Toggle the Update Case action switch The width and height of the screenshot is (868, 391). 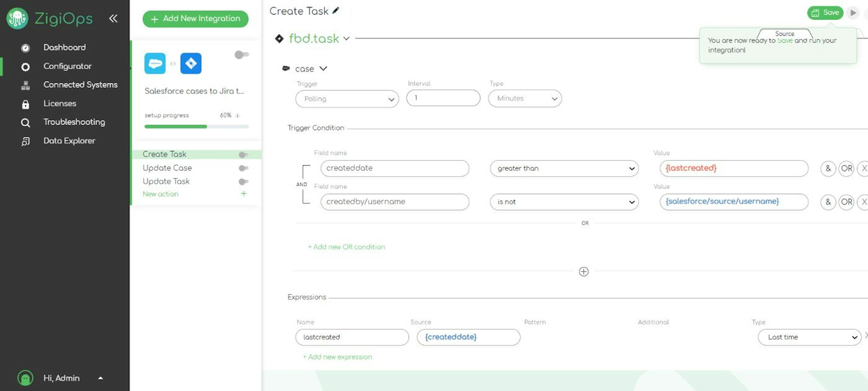(x=242, y=168)
